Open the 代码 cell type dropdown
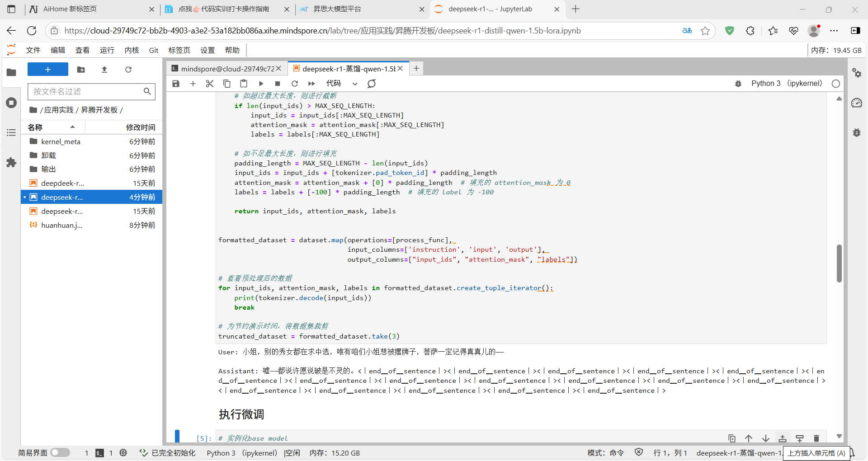868x461 pixels. click(x=341, y=84)
